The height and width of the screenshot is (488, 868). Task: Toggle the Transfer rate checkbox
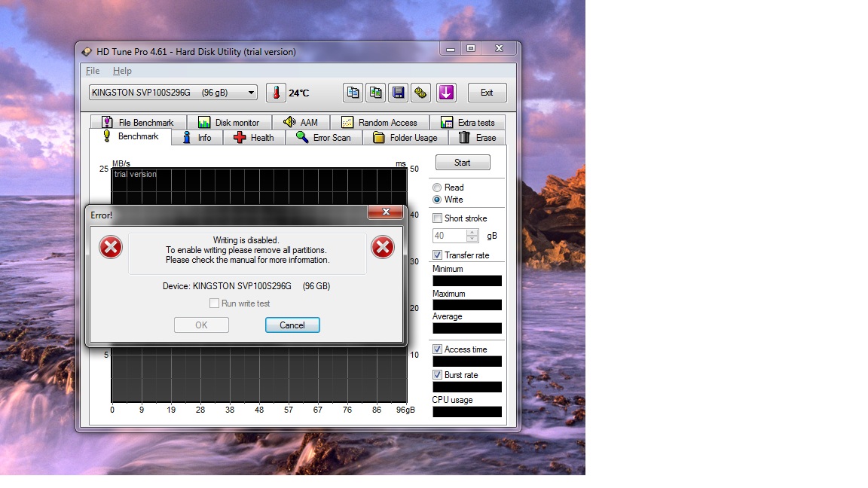[437, 255]
